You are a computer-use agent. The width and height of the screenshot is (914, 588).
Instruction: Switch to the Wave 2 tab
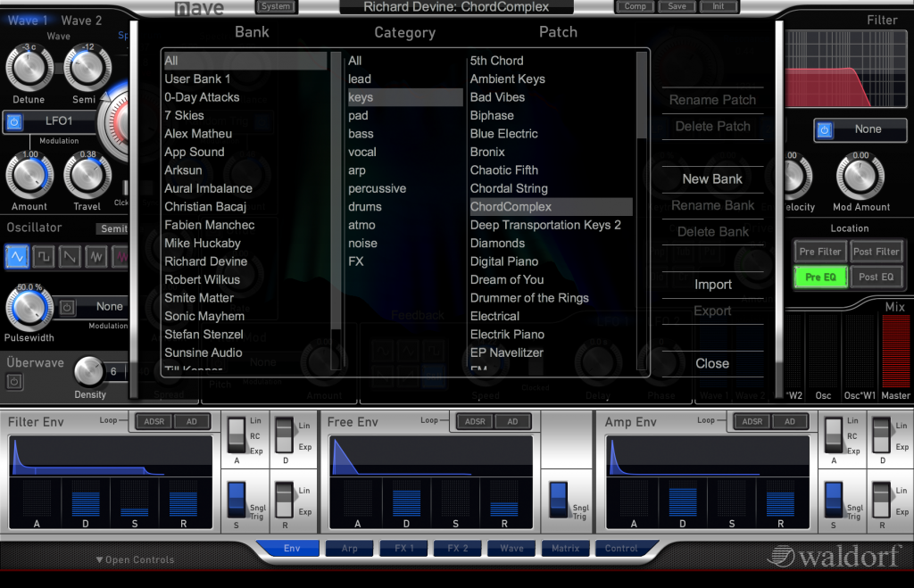pos(81,20)
